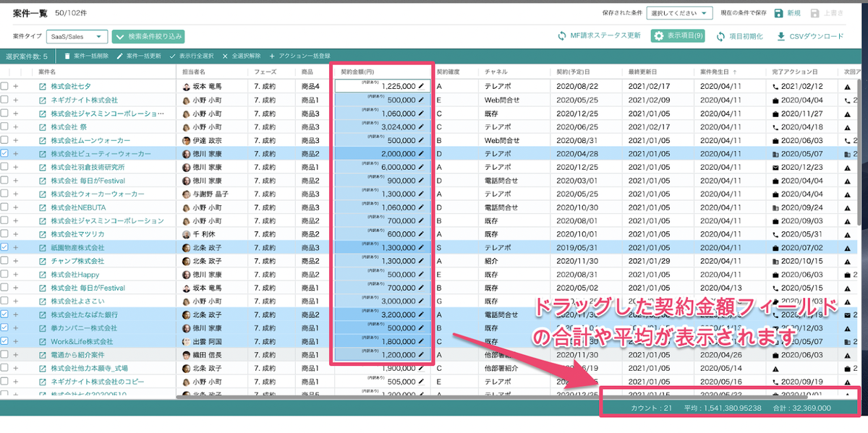Sort by 契約金額(円) column header
Image resolution: width=868 pixels, height=433 pixels.
[357, 72]
